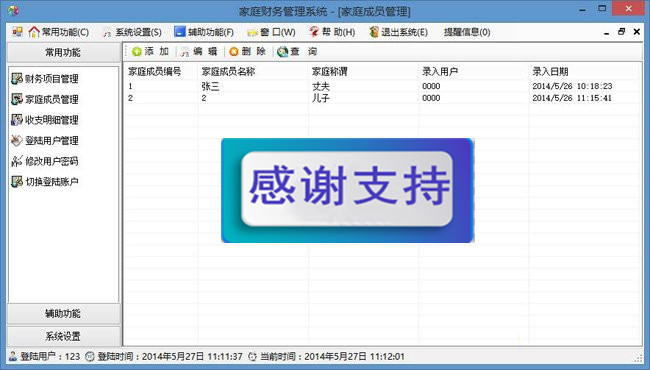The height and width of the screenshot is (370, 650).
Task: Open the 帮助(H) menu
Action: 332,32
